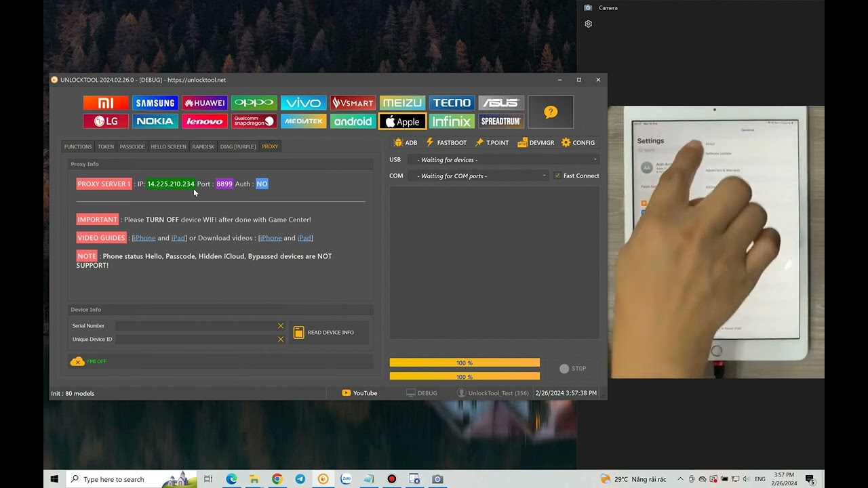Switch to the FUNCTIONS tab
The image size is (868, 488).
pyautogui.click(x=78, y=146)
